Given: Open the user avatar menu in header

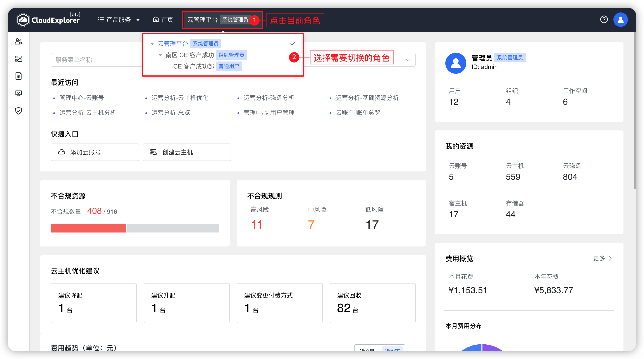Looking at the screenshot, I should (x=620, y=19).
